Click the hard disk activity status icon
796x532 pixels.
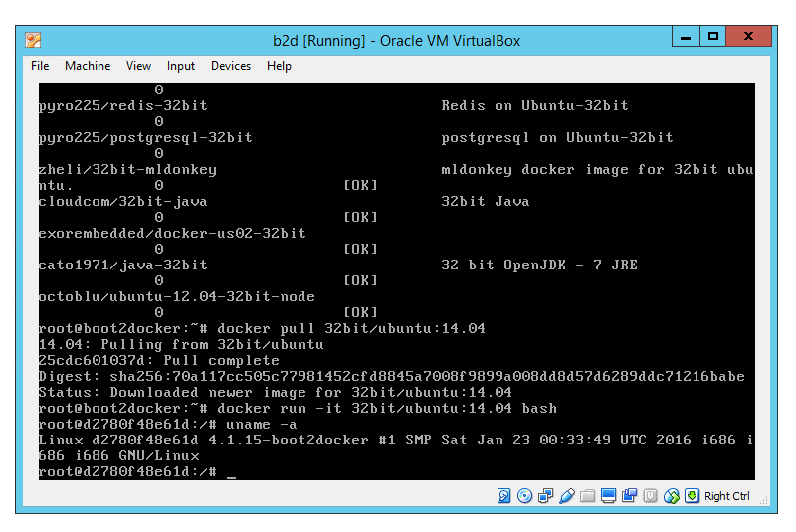[x=503, y=495]
